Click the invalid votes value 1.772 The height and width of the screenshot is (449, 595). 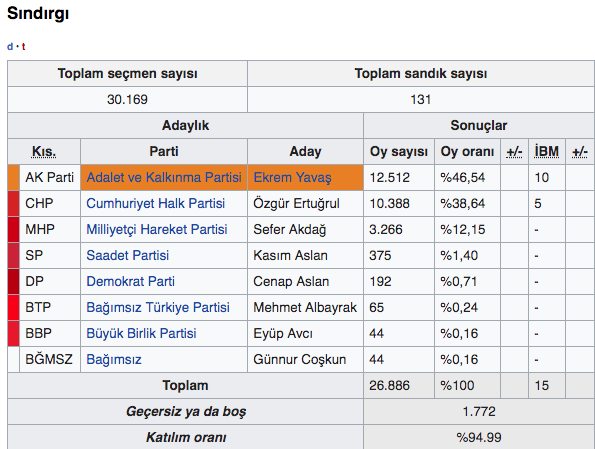point(479,411)
